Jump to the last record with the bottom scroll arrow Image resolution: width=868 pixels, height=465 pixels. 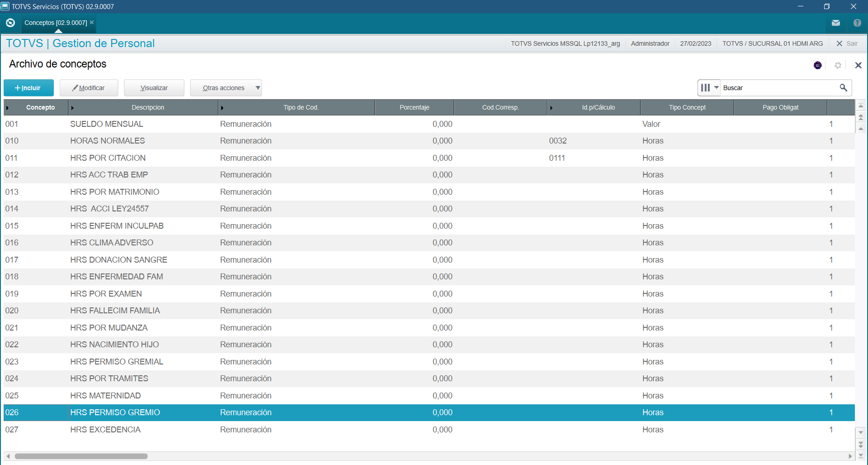[861, 456]
